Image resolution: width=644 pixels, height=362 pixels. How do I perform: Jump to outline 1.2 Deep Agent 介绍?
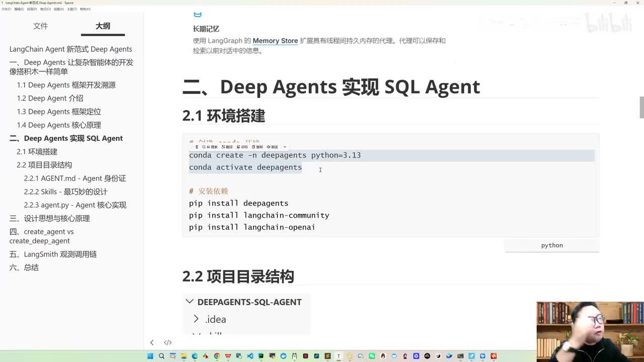point(50,99)
